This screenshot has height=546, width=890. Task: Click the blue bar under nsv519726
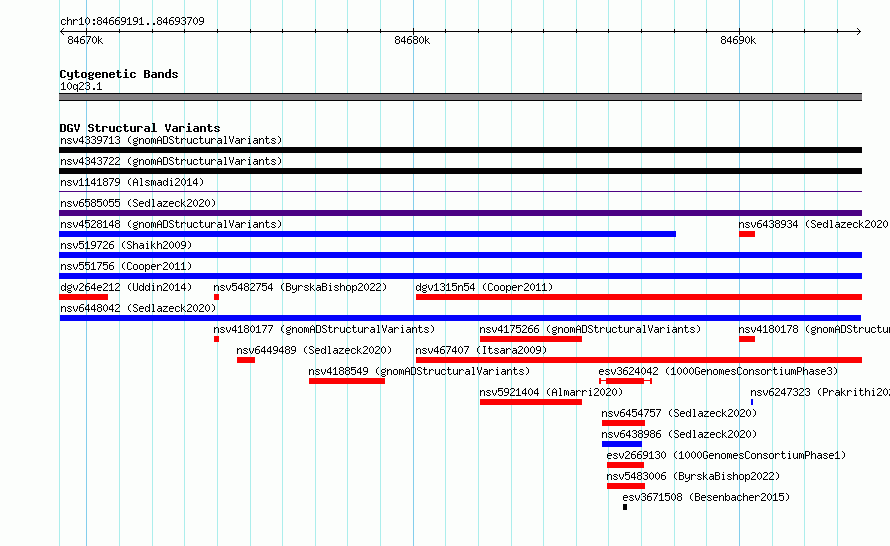460,255
